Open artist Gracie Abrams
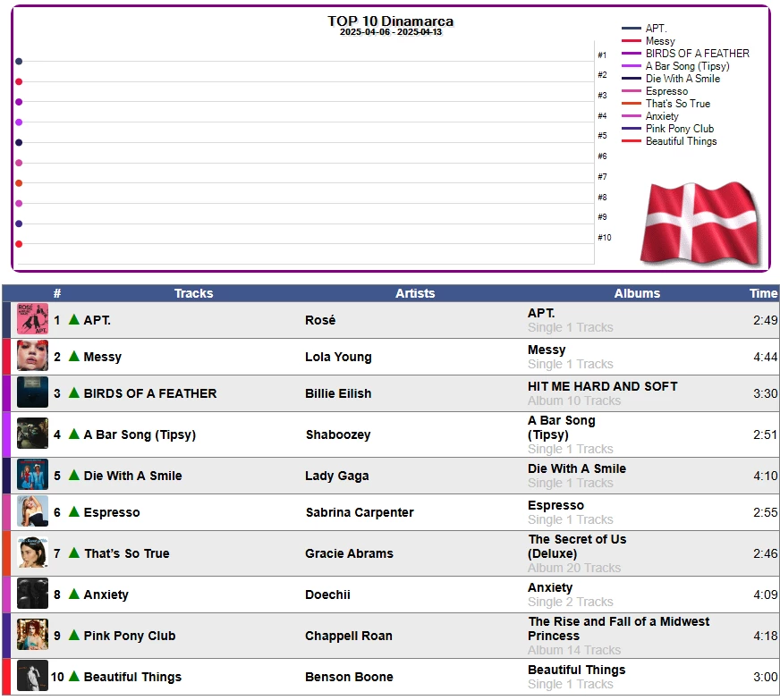 (x=349, y=553)
